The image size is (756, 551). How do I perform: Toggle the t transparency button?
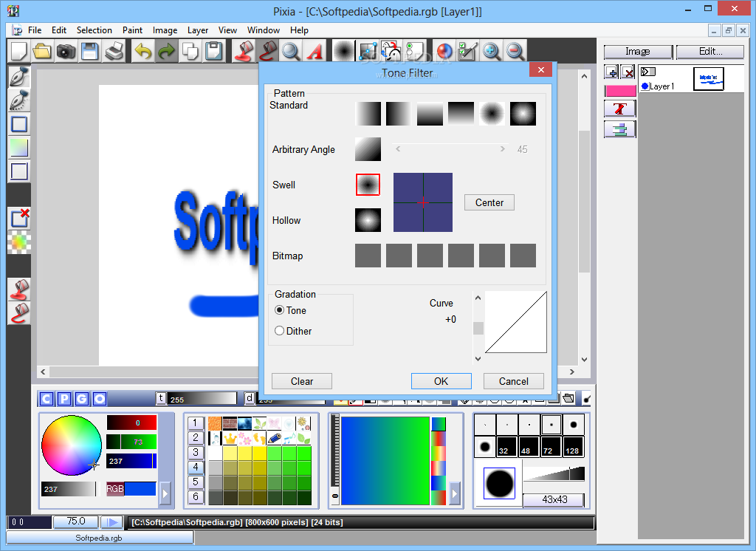pos(161,399)
